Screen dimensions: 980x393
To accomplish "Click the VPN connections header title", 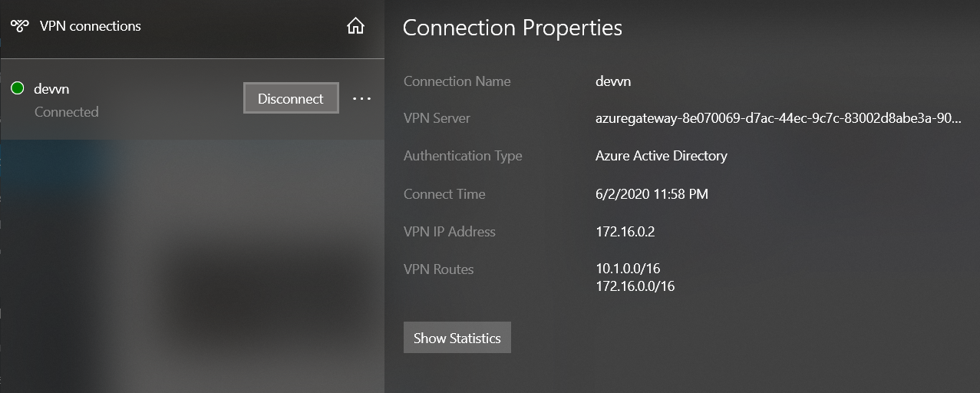I will [x=91, y=26].
